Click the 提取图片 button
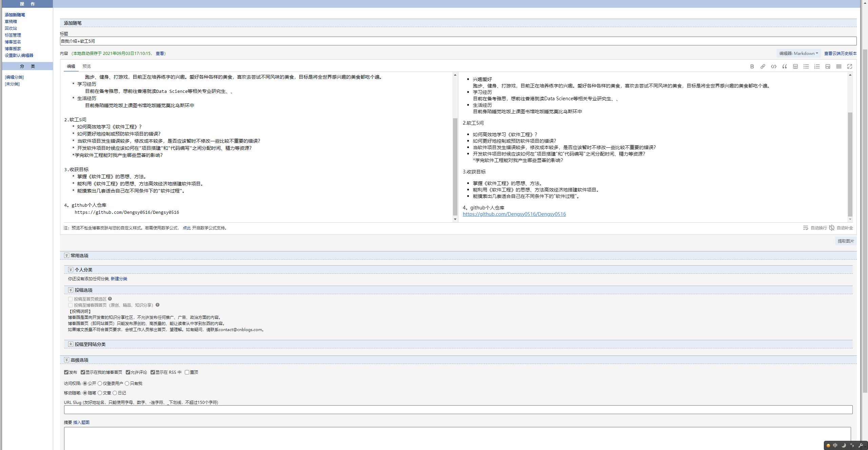This screenshot has width=868, height=450. [845, 241]
